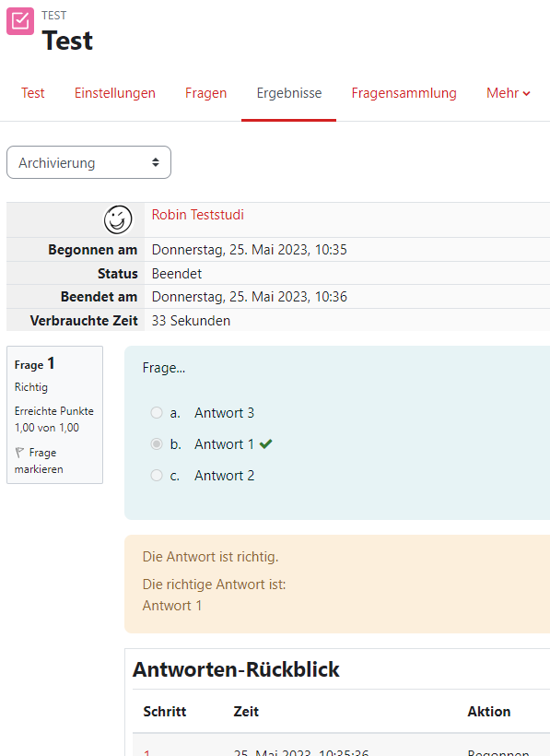This screenshot has width=550, height=756.
Task: Click step 1 link in the Antworten-Rückblick table
Action: pos(146,752)
